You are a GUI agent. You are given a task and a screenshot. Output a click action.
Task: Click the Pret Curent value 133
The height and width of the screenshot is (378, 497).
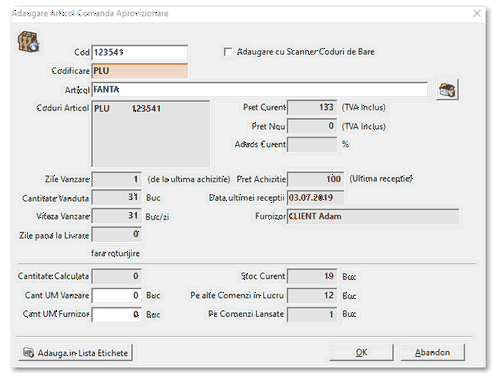click(312, 107)
